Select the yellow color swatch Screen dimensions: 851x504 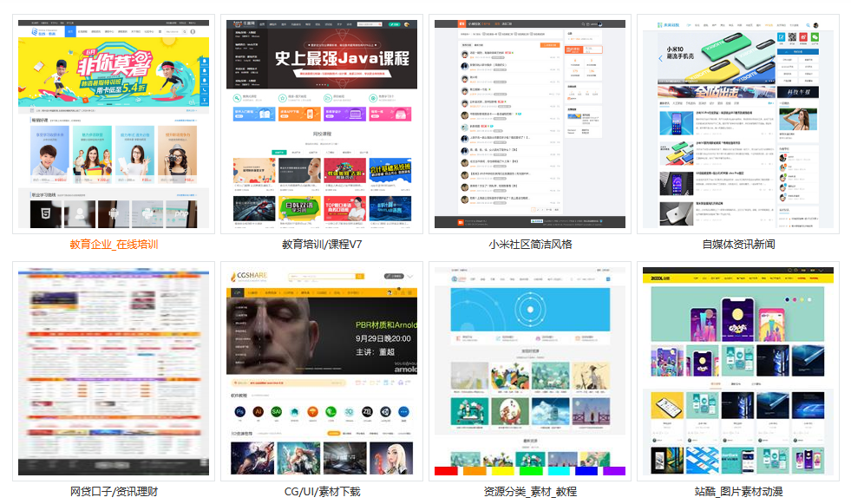click(502, 471)
